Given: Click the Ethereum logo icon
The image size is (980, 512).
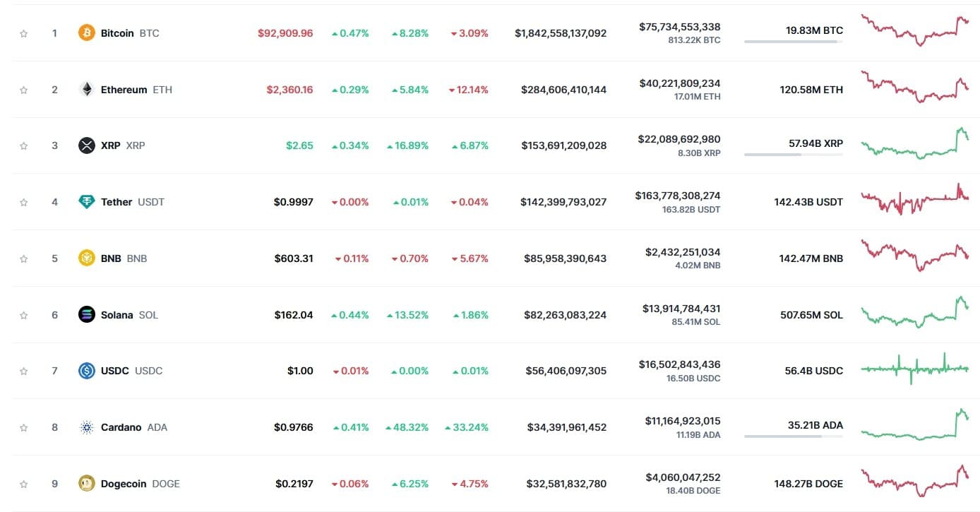Looking at the screenshot, I should point(86,90).
